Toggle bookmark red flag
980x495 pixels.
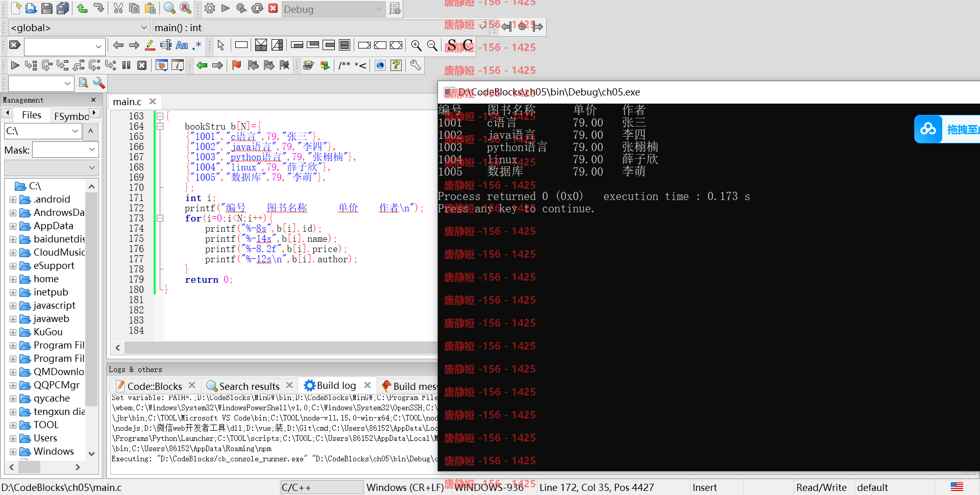236,65
